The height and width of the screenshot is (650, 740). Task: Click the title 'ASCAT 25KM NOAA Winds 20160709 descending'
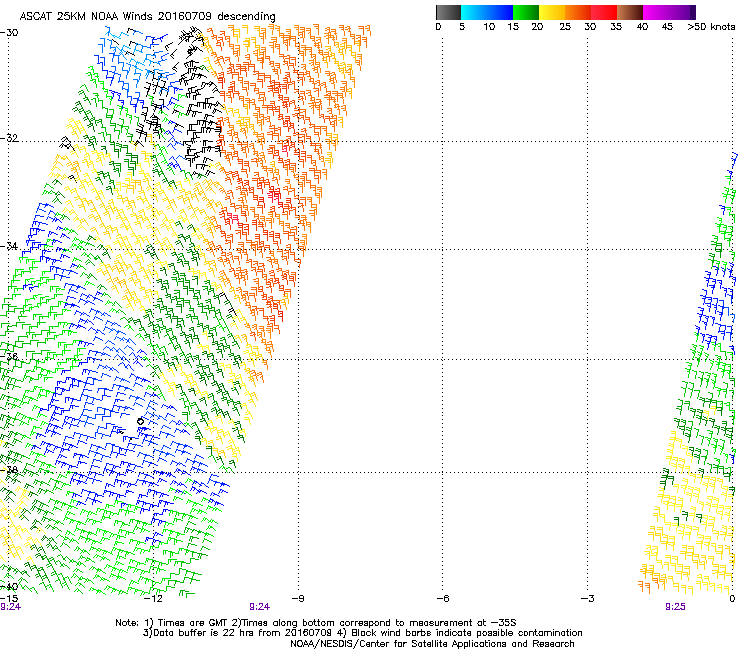(x=147, y=17)
